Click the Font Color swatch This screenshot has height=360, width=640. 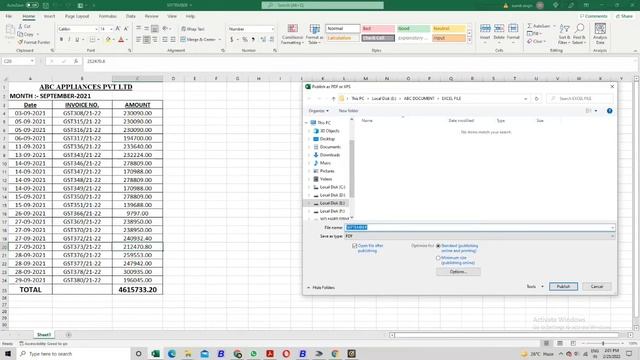[x=121, y=40]
